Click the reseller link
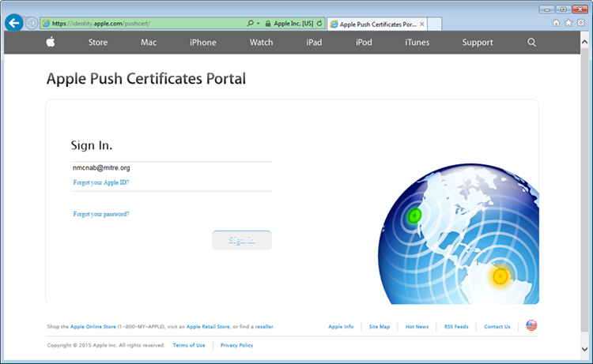 pyautogui.click(x=264, y=327)
